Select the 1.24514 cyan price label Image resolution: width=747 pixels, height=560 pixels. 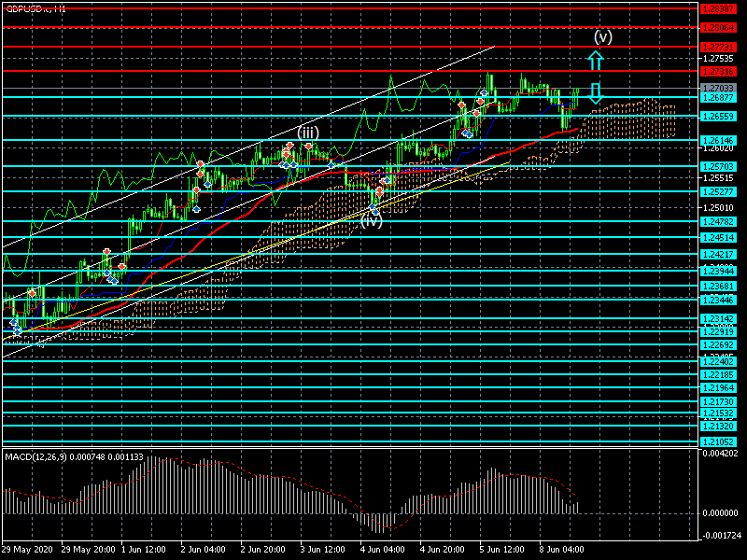(718, 238)
